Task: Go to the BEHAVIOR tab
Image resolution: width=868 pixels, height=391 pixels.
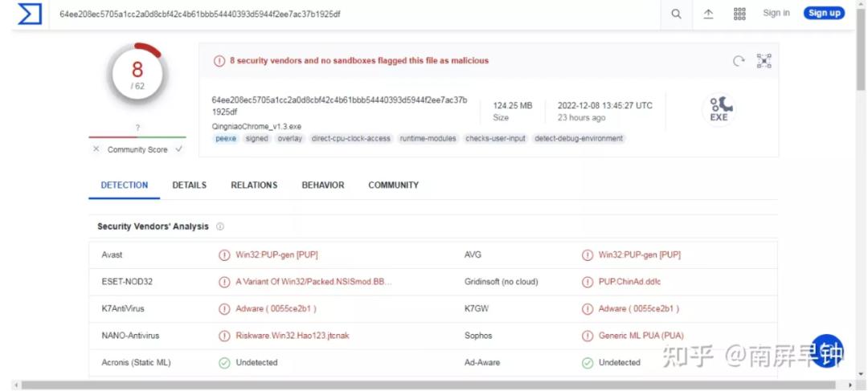Action: (323, 185)
